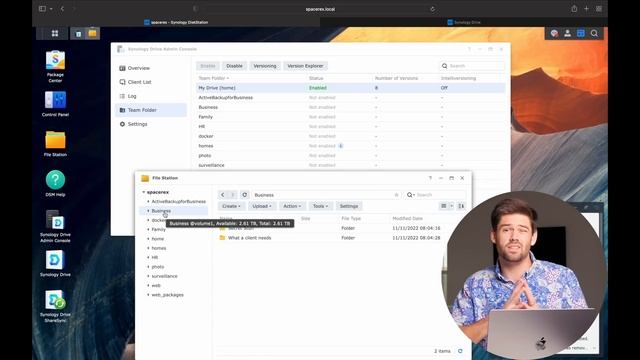
Task: Open Synology Drive ShareSync desktop icon
Action: click(55, 306)
